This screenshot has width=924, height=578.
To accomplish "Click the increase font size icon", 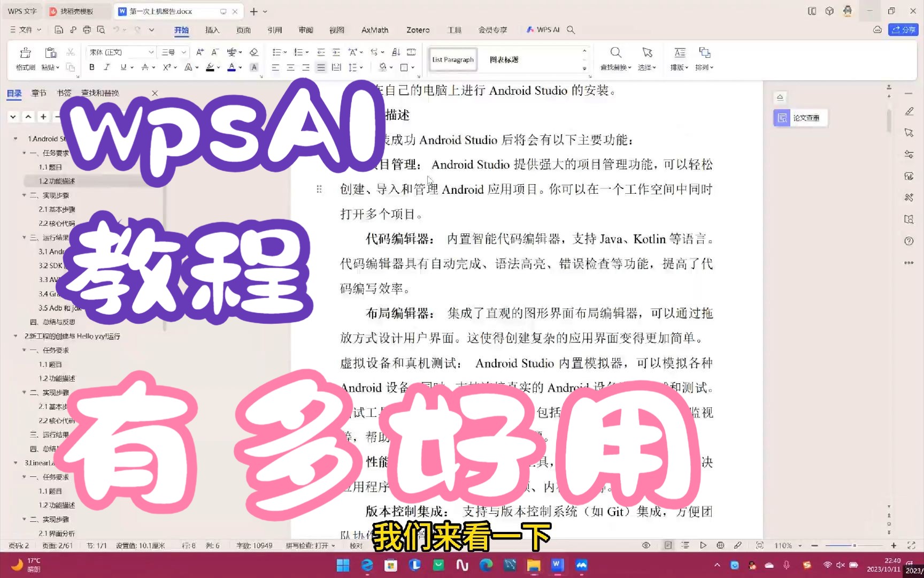I will click(x=199, y=52).
